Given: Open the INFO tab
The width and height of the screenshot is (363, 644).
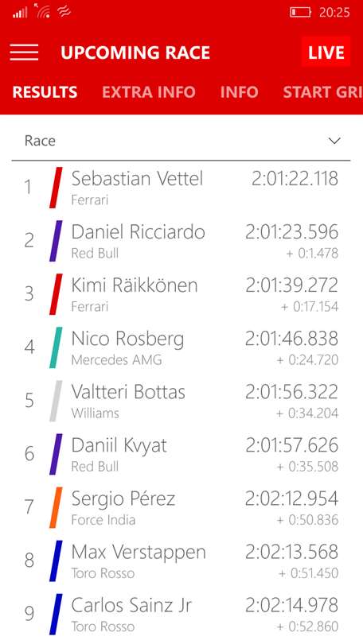Looking at the screenshot, I should tap(240, 92).
